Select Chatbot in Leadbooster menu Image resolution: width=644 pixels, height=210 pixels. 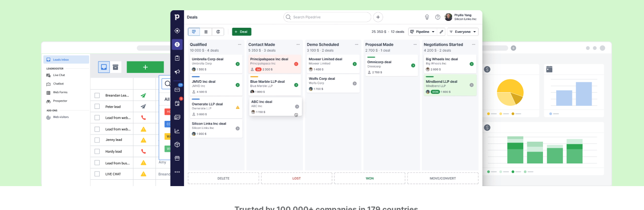[x=55, y=84]
